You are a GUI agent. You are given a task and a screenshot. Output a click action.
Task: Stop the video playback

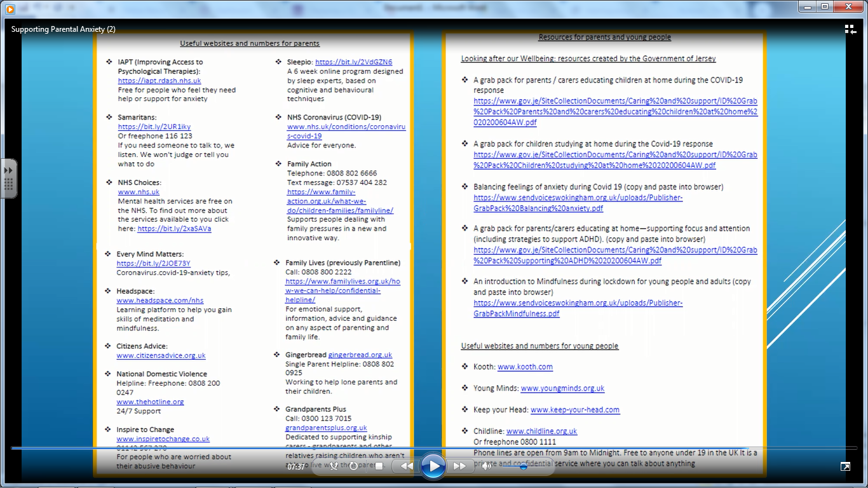click(379, 466)
